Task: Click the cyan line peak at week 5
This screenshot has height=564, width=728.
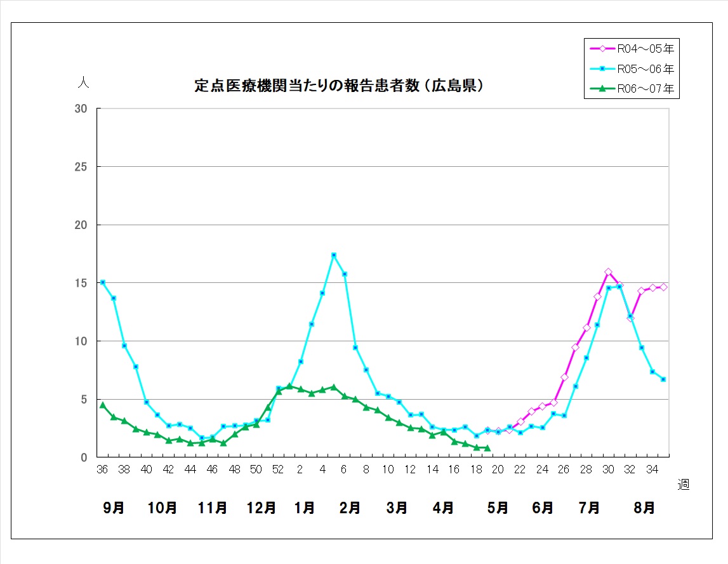Action: (333, 255)
